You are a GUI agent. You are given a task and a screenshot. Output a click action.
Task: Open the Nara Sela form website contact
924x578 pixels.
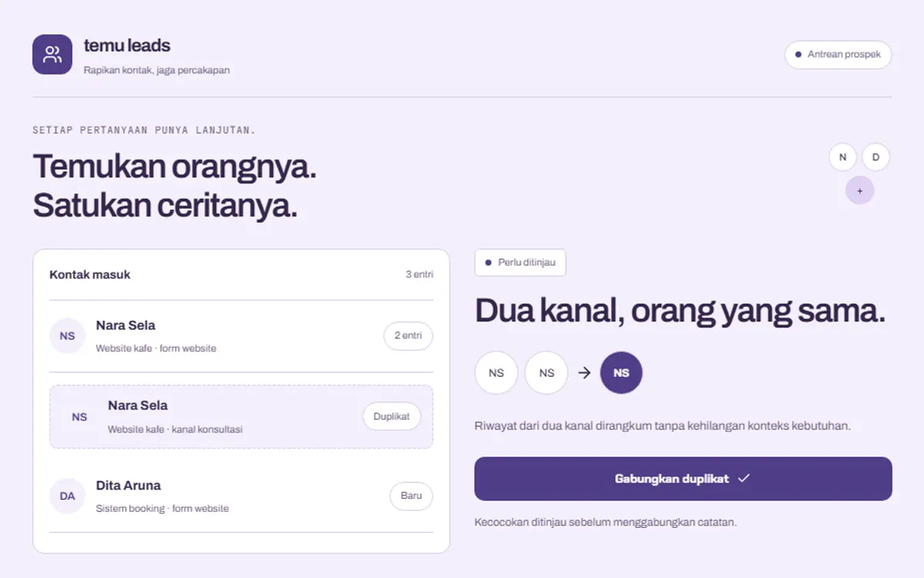click(241, 336)
